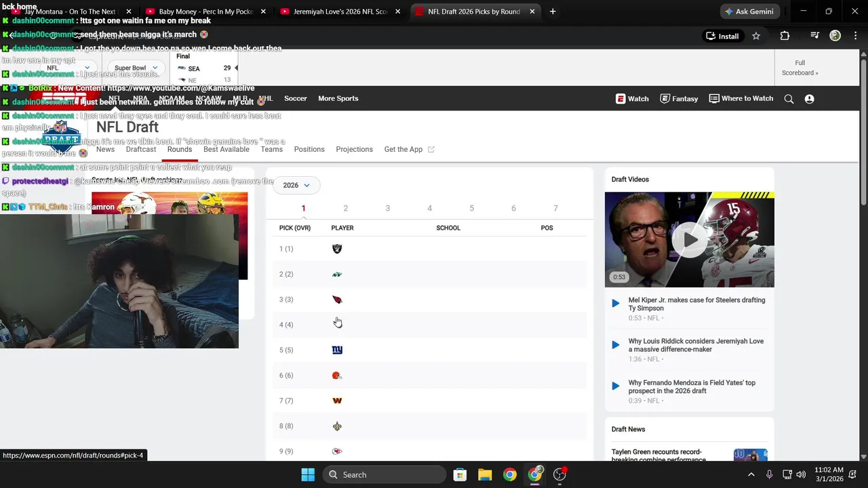Click the volume icon in system tray
Image resolution: width=868 pixels, height=488 pixels.
(801, 474)
